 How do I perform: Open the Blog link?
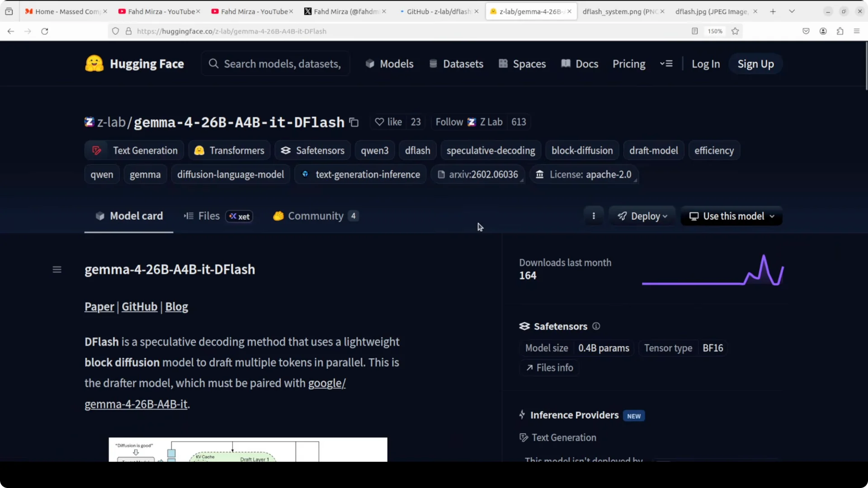pyautogui.click(x=176, y=306)
